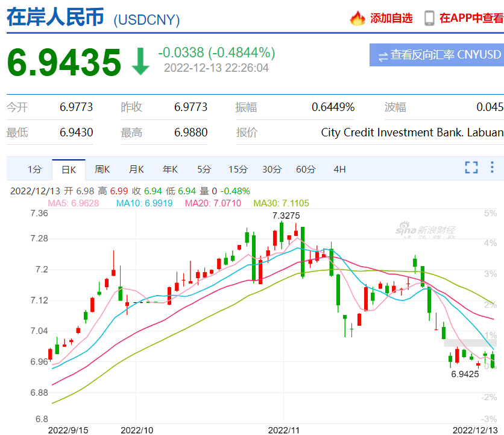Click the MA5: 6.9628 legend label
This screenshot has height=435, width=504.
74,203
